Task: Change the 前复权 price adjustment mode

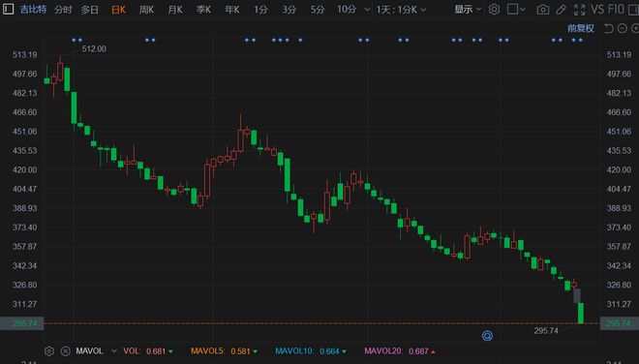Action: [x=581, y=28]
